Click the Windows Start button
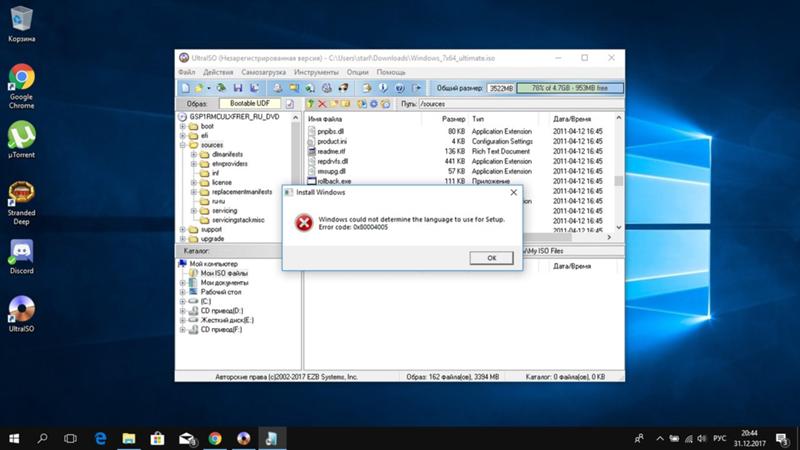Screen dimensions: 800x450 click(x=14, y=438)
